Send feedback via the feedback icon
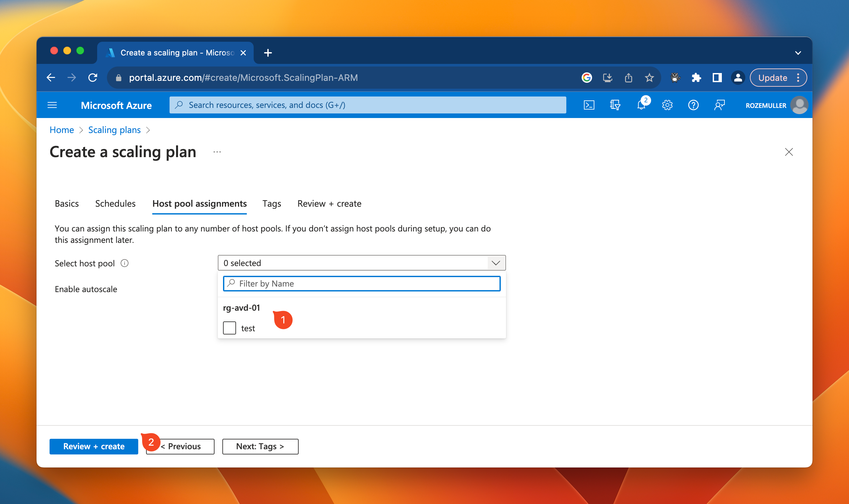The width and height of the screenshot is (849, 504). [719, 105]
